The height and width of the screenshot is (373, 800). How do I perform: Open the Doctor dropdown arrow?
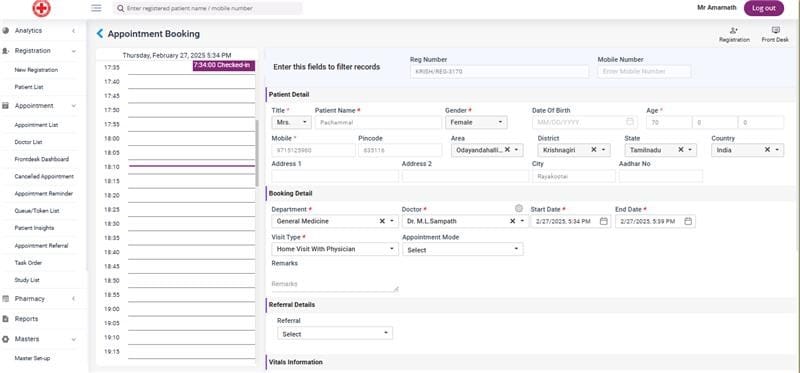521,221
